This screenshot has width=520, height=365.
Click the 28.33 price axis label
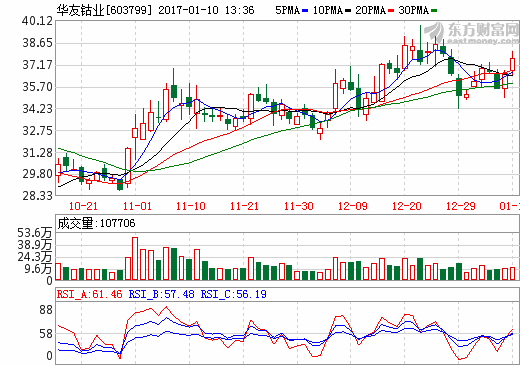(38, 196)
